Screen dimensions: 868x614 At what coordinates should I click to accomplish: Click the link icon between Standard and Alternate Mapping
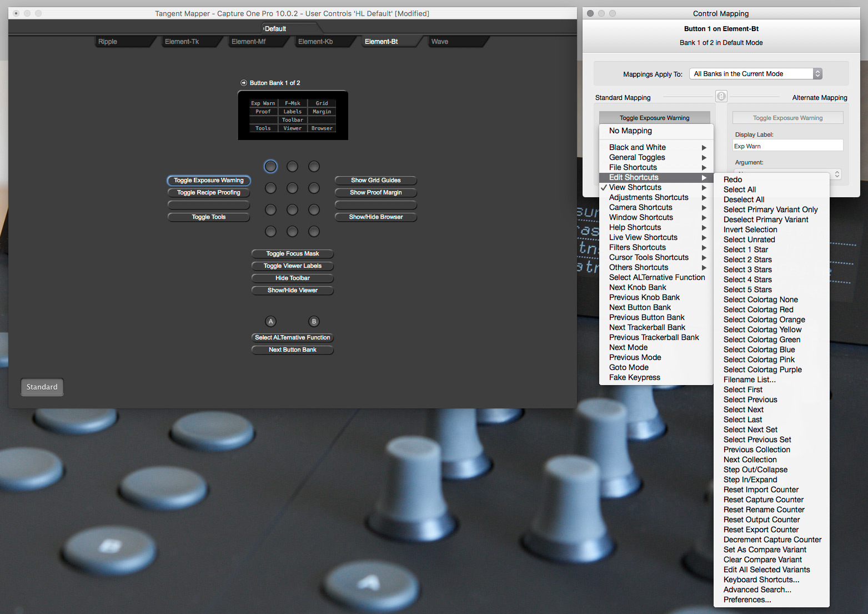pyautogui.click(x=721, y=96)
